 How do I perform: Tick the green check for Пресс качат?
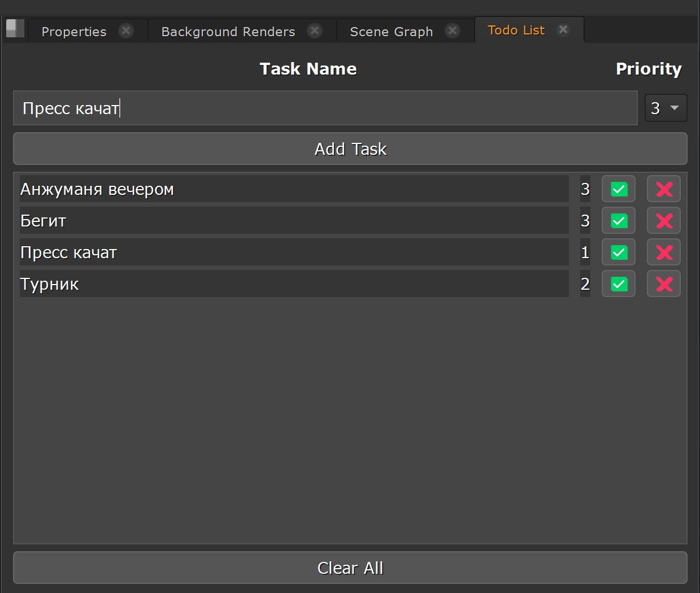(x=619, y=252)
